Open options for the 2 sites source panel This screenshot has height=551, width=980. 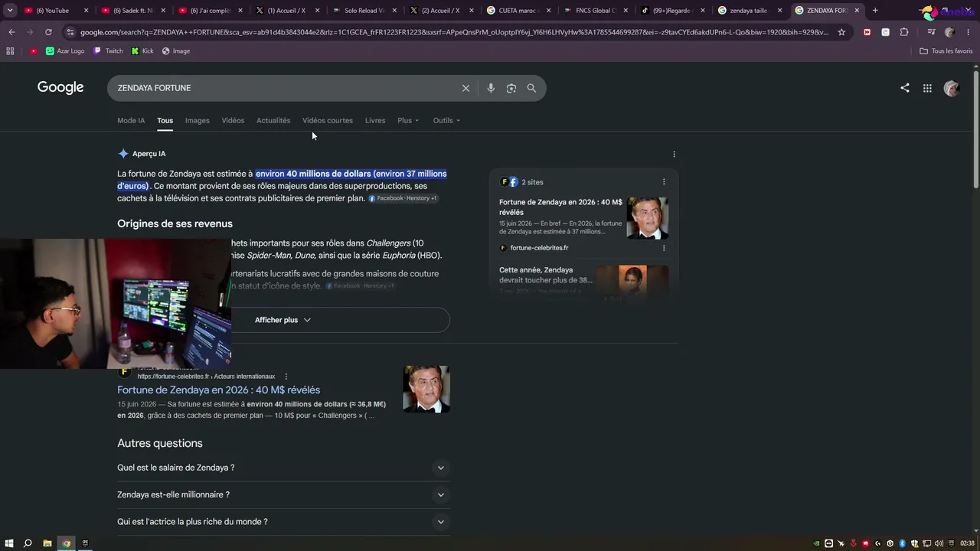[x=664, y=182]
